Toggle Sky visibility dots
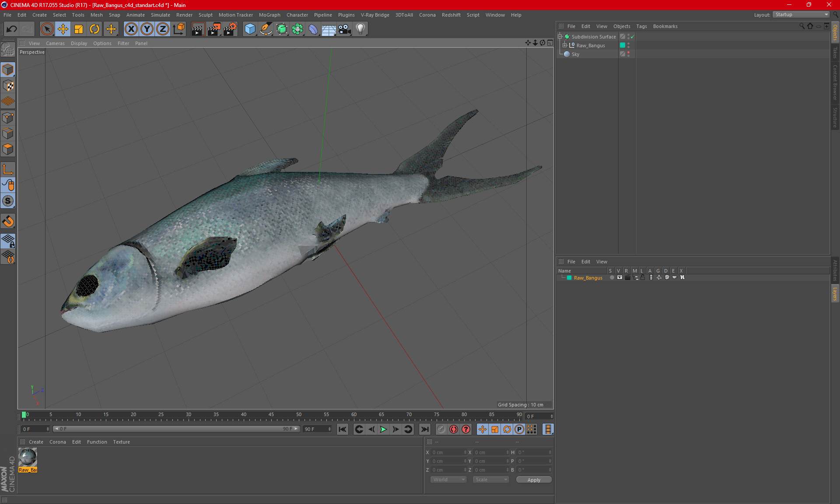The image size is (840, 504). coord(629,54)
